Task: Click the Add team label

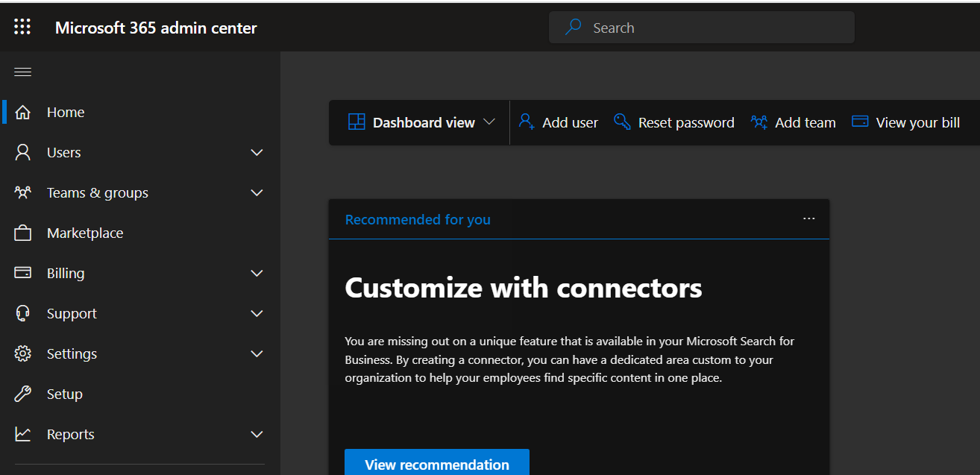Action: (805, 123)
